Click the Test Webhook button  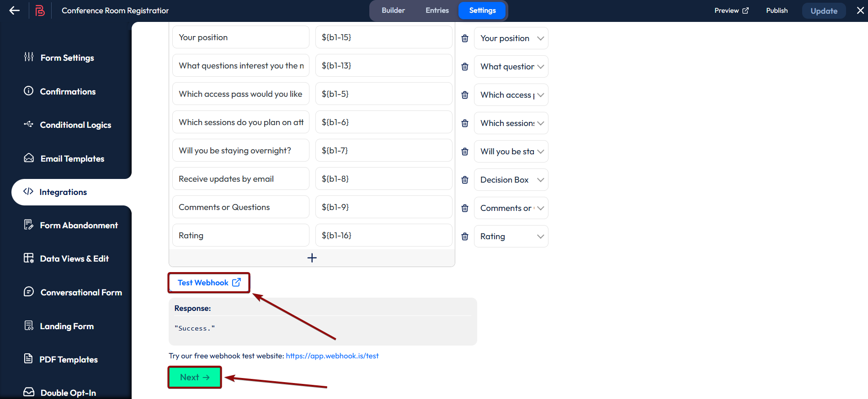(x=209, y=283)
